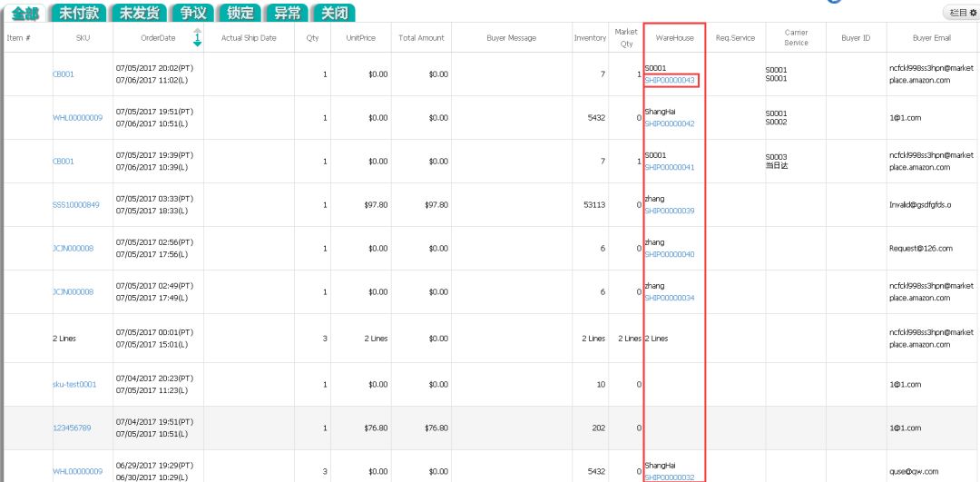This screenshot has height=482, width=980.
Task: Click the Buyer Message column header
Action: point(511,37)
